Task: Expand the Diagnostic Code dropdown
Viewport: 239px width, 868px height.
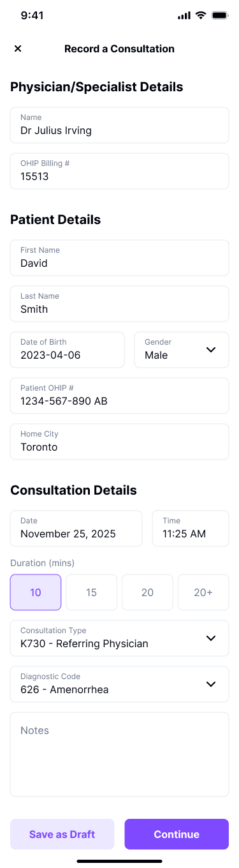Action: pyautogui.click(x=119, y=684)
